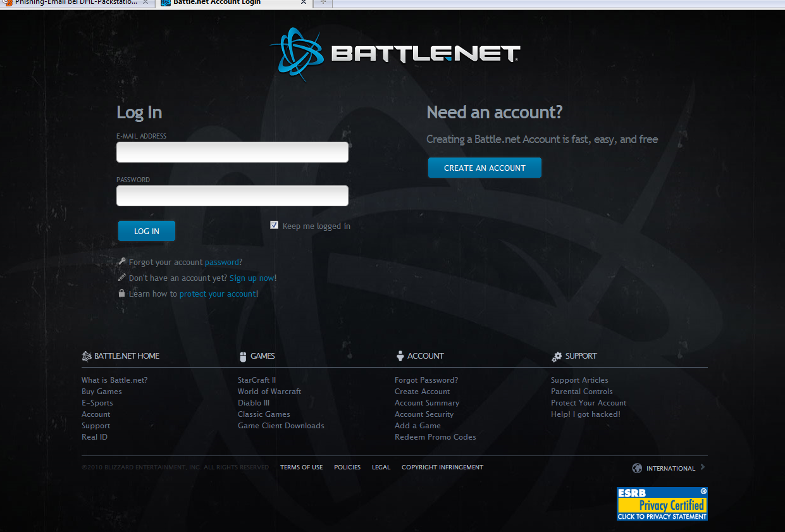
Task: Open the Parental Controls link
Action: 582,392
